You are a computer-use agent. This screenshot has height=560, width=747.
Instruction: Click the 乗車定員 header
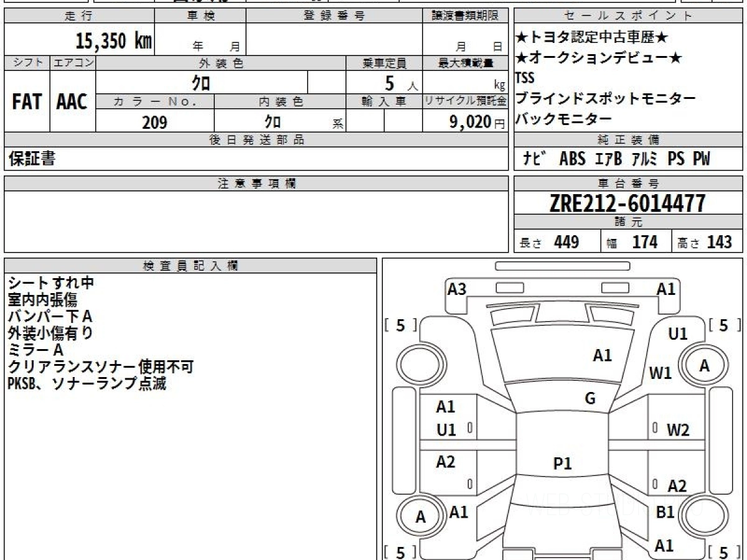[x=384, y=63]
